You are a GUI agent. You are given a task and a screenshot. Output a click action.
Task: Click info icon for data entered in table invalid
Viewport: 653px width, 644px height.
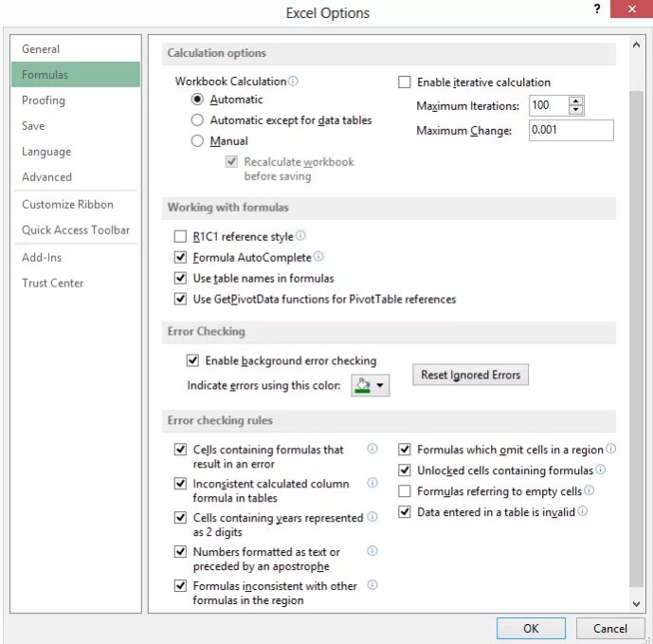point(582,511)
